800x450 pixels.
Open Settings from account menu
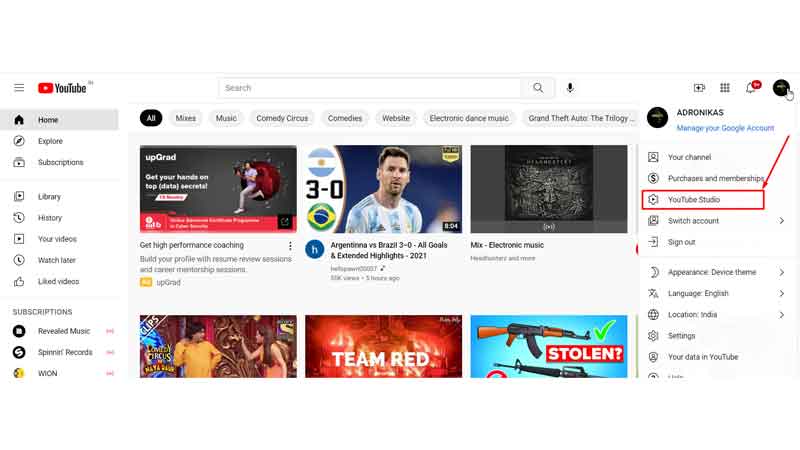point(717,336)
